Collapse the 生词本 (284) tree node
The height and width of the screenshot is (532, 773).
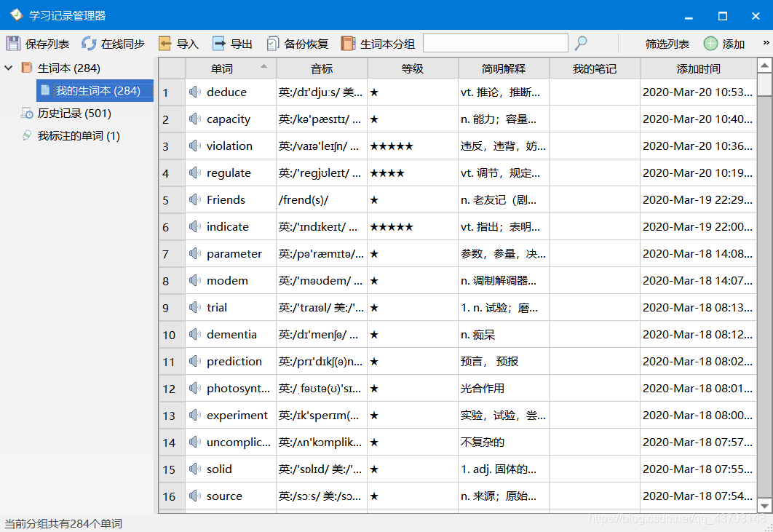[9, 68]
